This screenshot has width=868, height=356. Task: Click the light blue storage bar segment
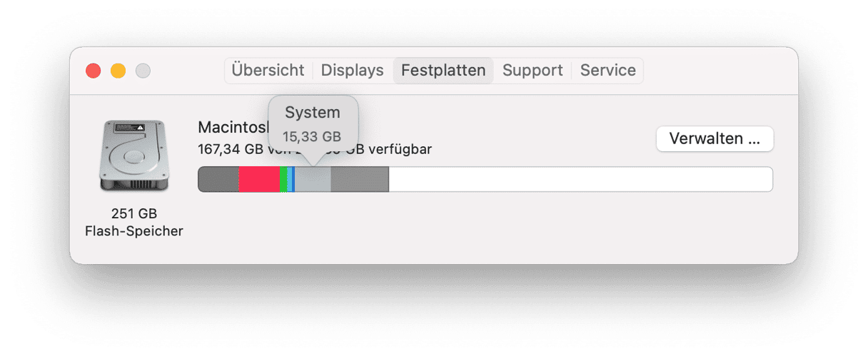coord(290,179)
